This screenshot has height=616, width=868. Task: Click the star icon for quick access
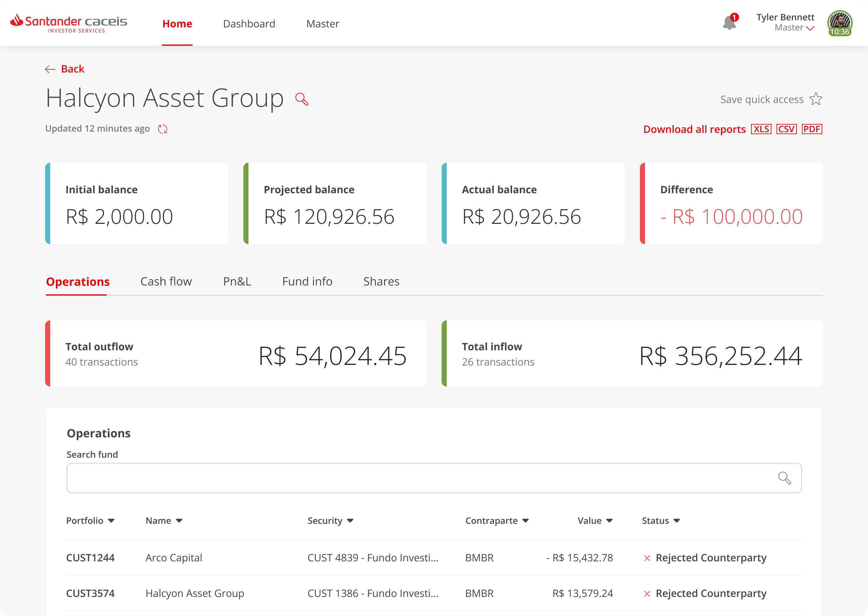[x=816, y=99]
